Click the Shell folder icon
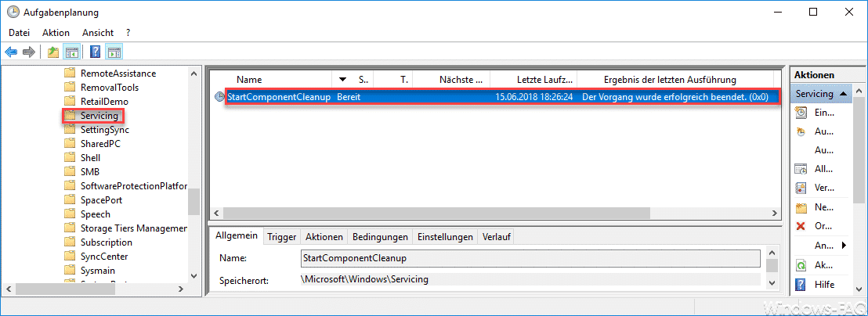Image resolution: width=868 pixels, height=316 pixels. coord(69,157)
